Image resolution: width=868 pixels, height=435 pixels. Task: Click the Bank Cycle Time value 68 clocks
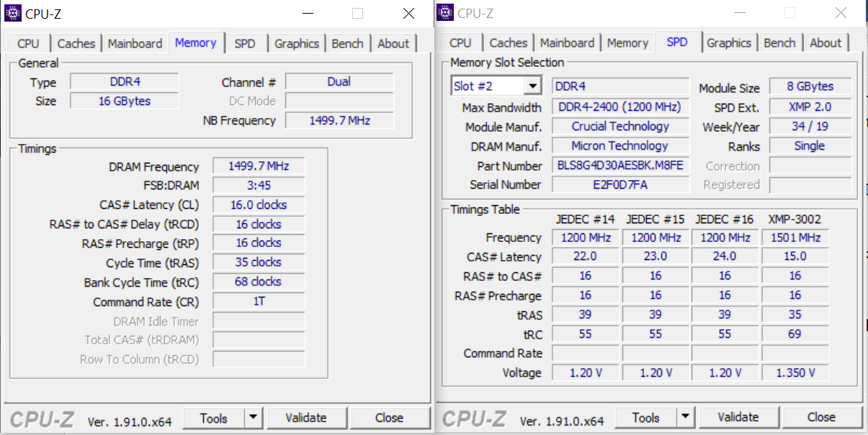[259, 282]
